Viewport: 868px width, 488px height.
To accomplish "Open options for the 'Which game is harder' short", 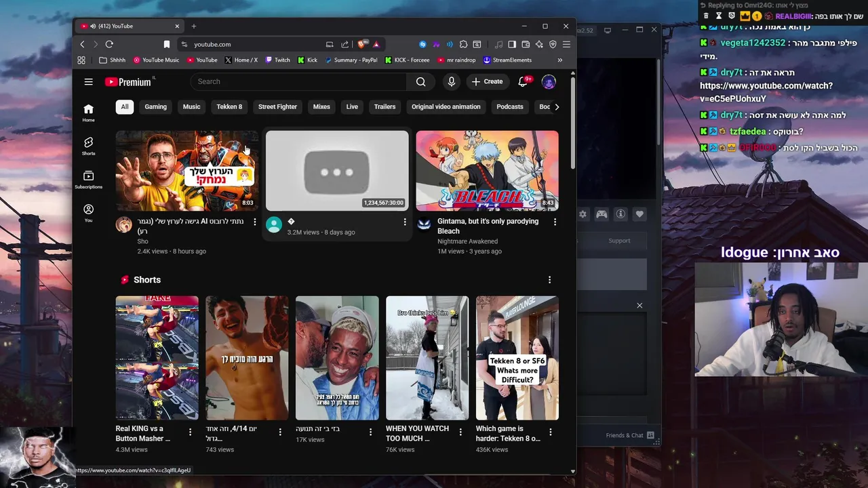I will click(x=550, y=432).
